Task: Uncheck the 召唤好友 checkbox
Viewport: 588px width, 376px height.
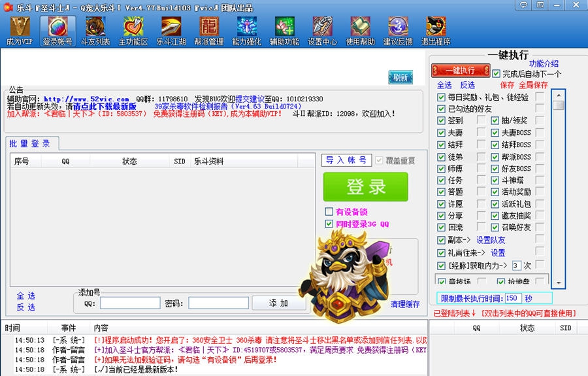Action: [x=495, y=228]
